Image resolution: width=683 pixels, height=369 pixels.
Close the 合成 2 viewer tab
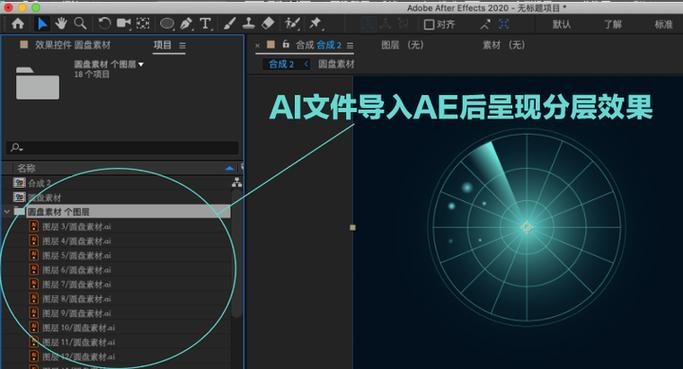(257, 45)
